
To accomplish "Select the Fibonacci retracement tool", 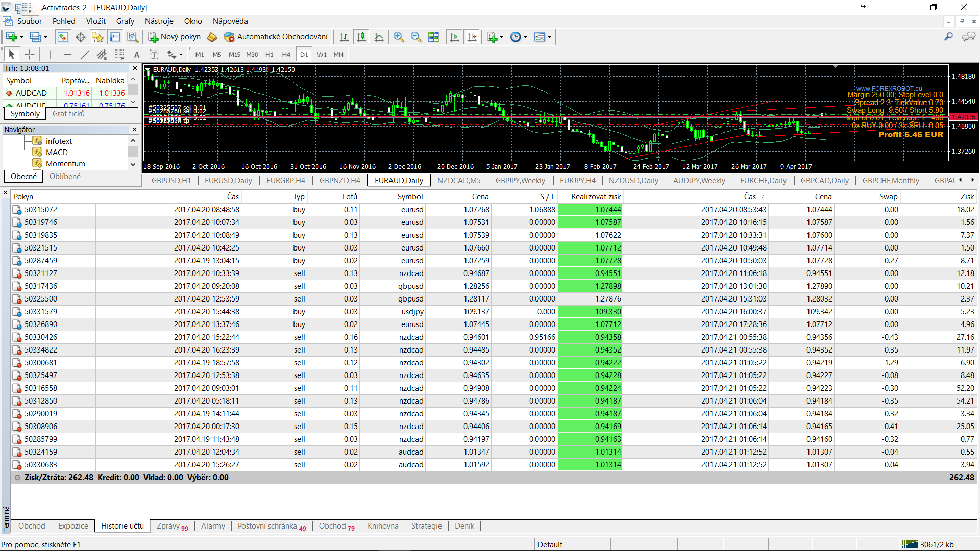I will click(119, 54).
